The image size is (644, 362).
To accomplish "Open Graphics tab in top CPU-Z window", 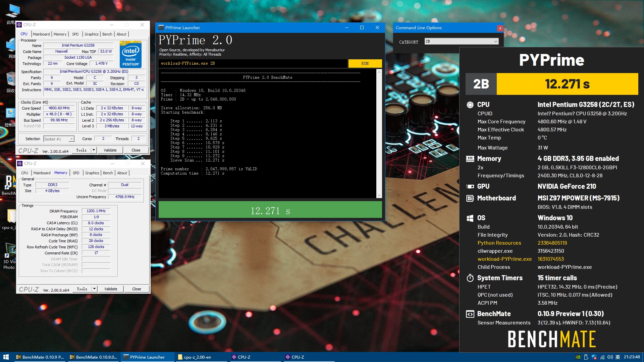I will tap(92, 34).
